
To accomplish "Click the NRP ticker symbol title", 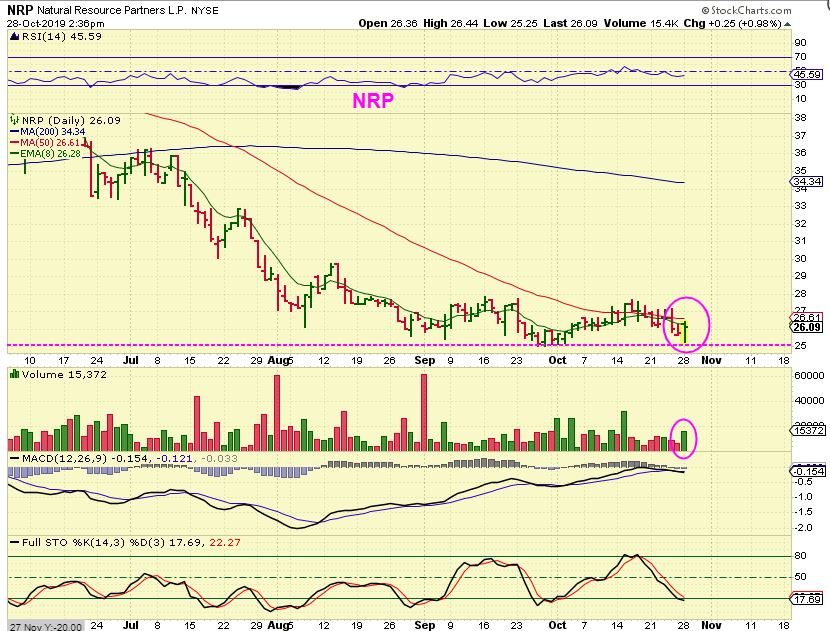I will pos(20,10).
